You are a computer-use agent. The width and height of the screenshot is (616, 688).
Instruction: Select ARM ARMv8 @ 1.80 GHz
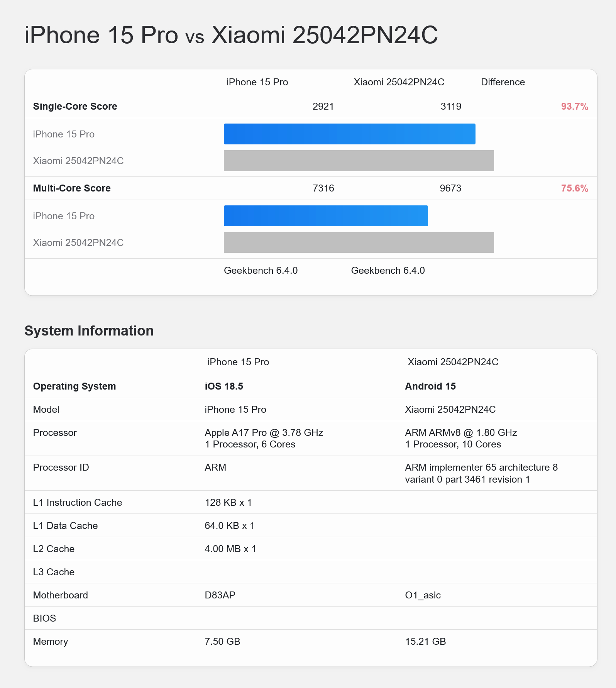[461, 433]
